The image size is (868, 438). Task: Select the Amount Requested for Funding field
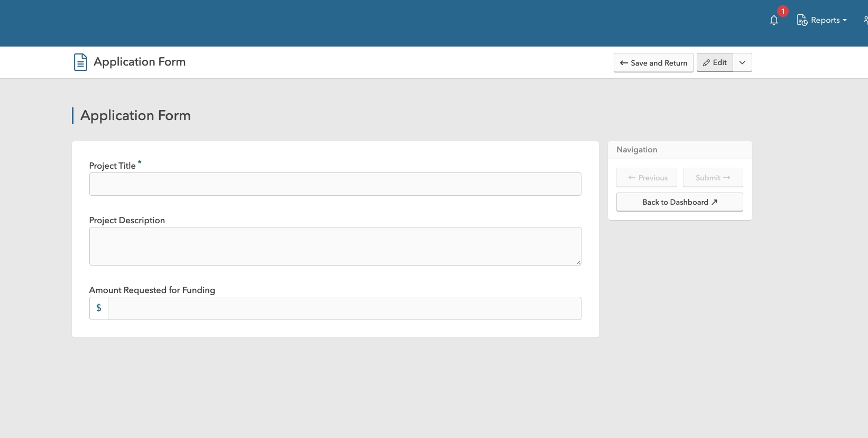344,308
